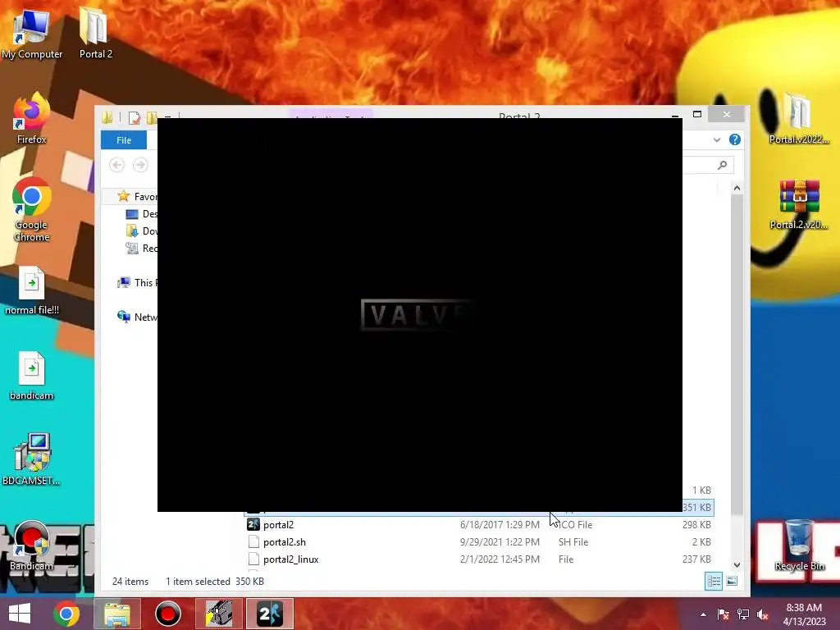Viewport: 840px width, 630px height.
Task: Select the portal2.sh file
Action: tap(479, 541)
